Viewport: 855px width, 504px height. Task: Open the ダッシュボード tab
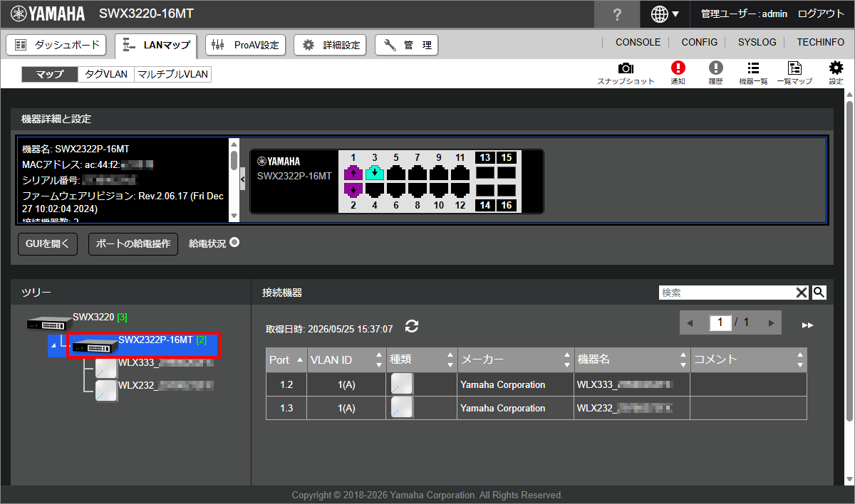[x=57, y=45]
